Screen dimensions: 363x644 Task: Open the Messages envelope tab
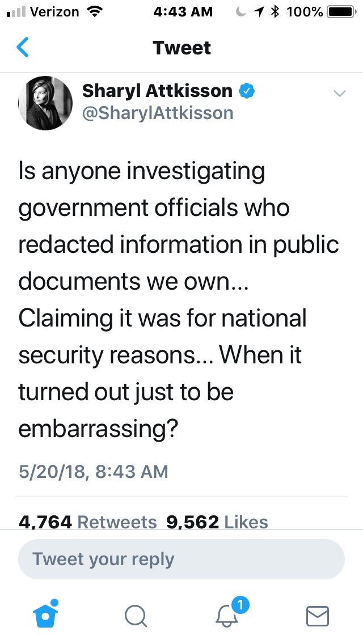coord(317,615)
